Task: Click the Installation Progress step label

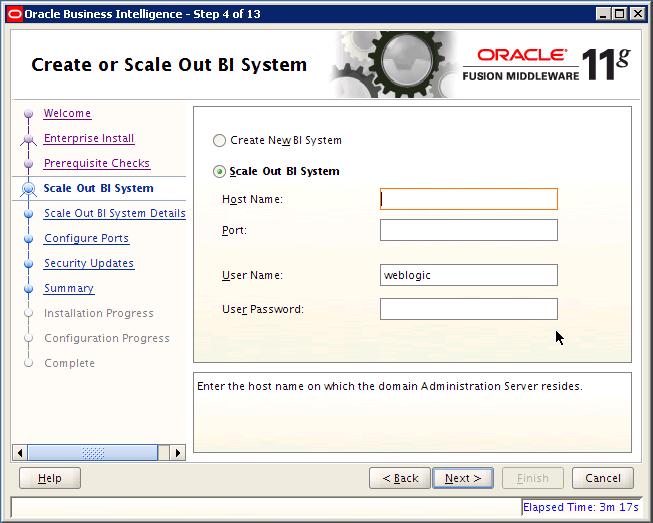Action: (99, 313)
